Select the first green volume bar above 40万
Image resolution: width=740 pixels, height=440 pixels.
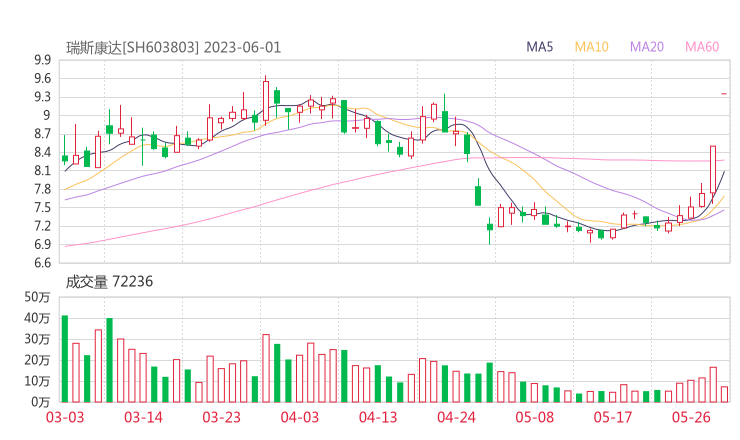click(65, 359)
